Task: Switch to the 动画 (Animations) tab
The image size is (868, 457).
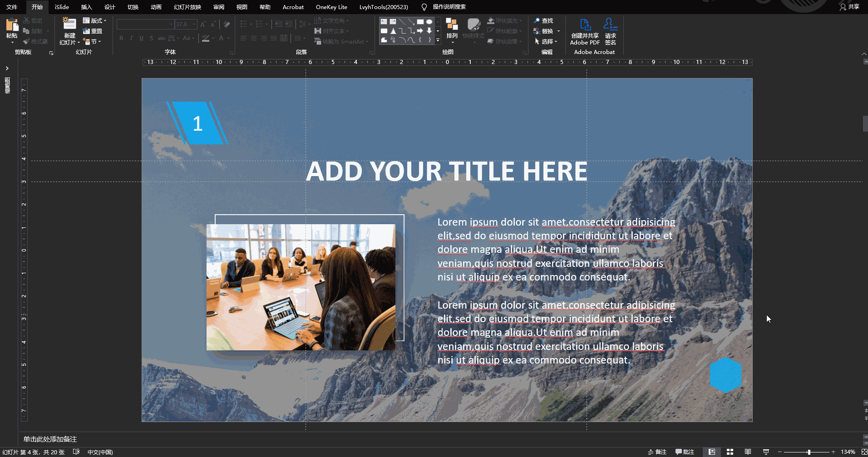Action: pos(156,7)
